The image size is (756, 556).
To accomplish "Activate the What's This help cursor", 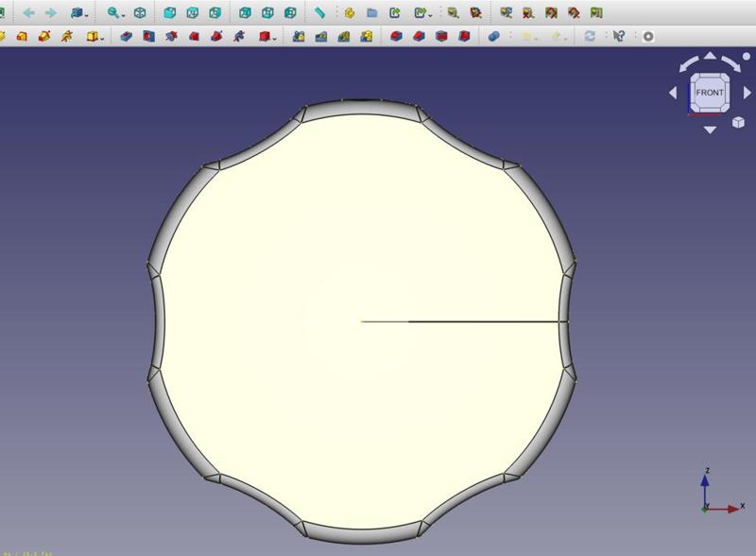I will pyautogui.click(x=619, y=36).
